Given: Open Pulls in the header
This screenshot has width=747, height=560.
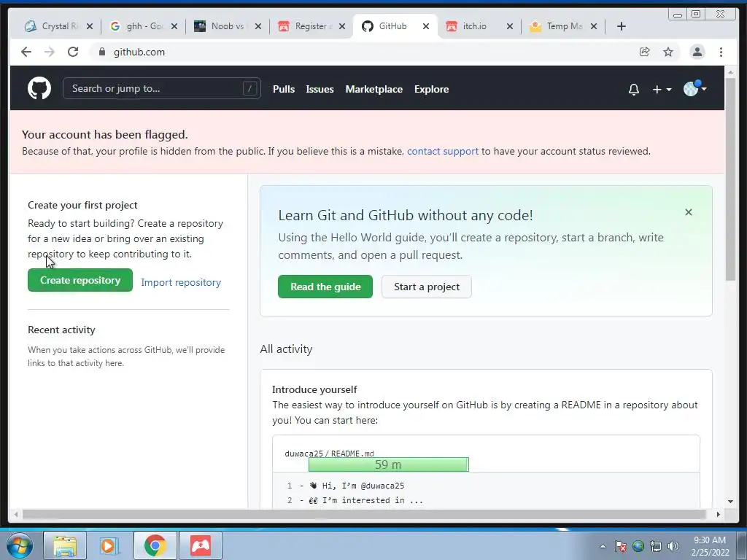Looking at the screenshot, I should tap(284, 89).
